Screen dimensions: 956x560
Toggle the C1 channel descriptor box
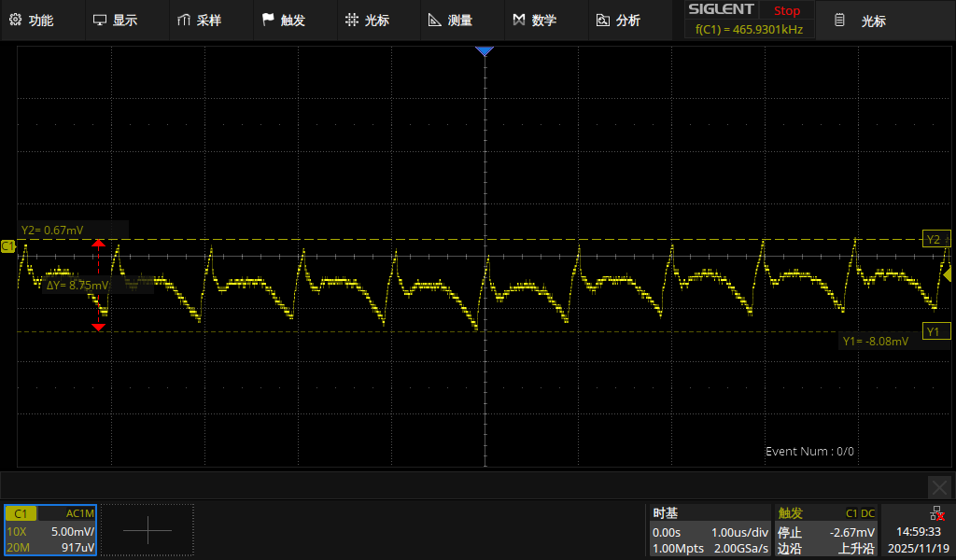pos(50,530)
